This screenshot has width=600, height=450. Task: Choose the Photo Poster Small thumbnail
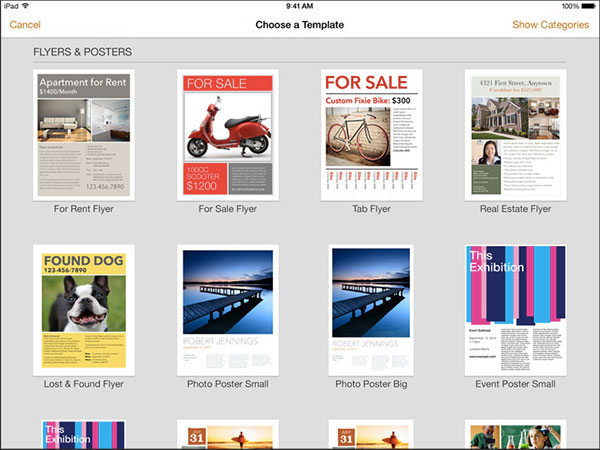point(228,310)
